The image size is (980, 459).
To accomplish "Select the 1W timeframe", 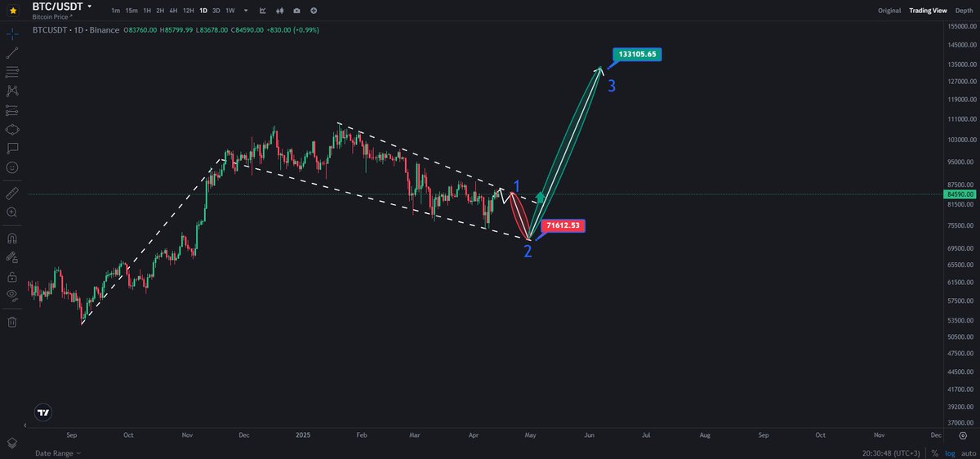I will (x=230, y=11).
